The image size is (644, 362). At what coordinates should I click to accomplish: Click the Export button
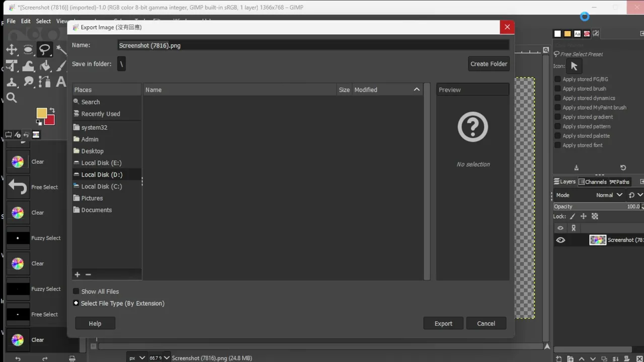tap(443, 323)
